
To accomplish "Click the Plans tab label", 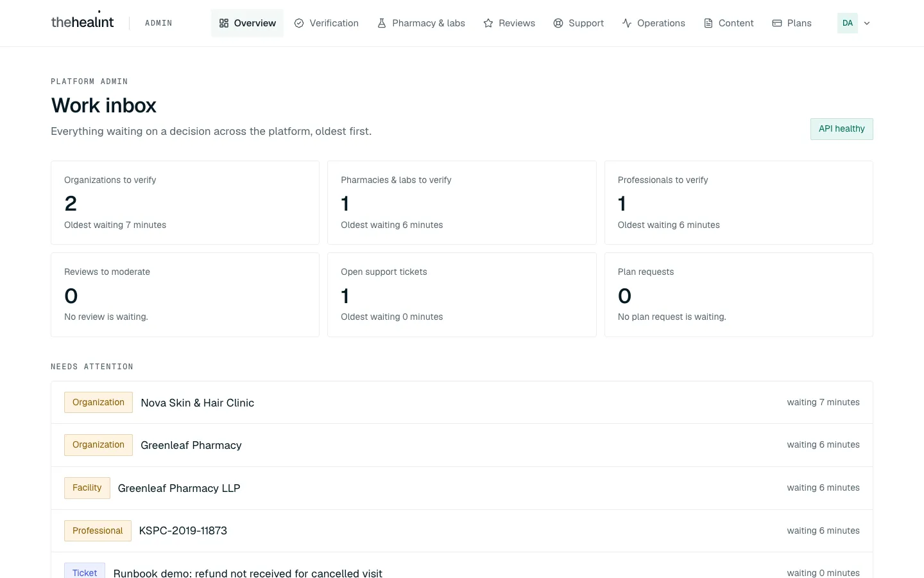I will click(x=800, y=23).
